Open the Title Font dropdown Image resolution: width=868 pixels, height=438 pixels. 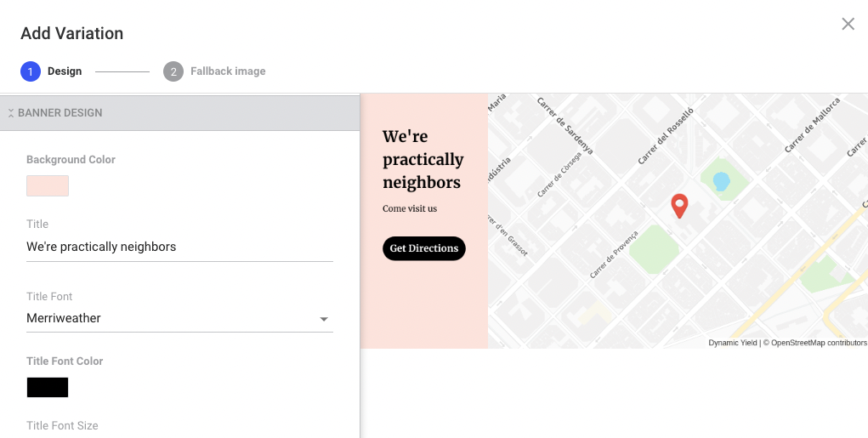pos(179,318)
